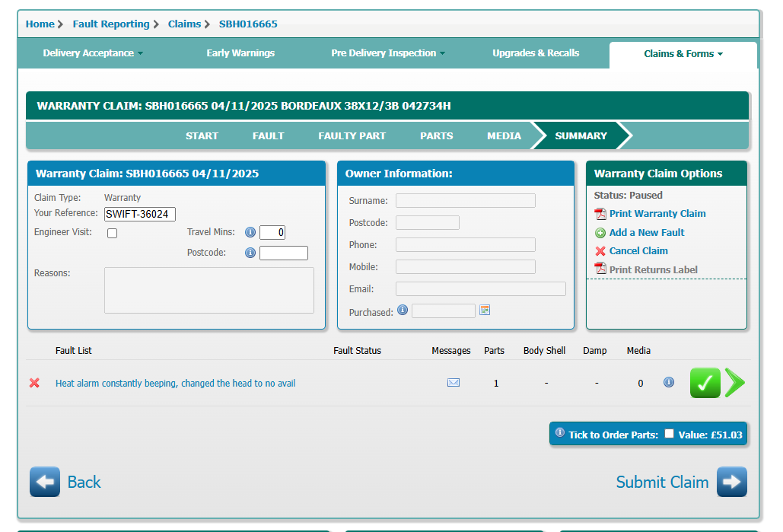Toggle the Engineer Visit checkbox
The image size is (783, 532).
(113, 234)
